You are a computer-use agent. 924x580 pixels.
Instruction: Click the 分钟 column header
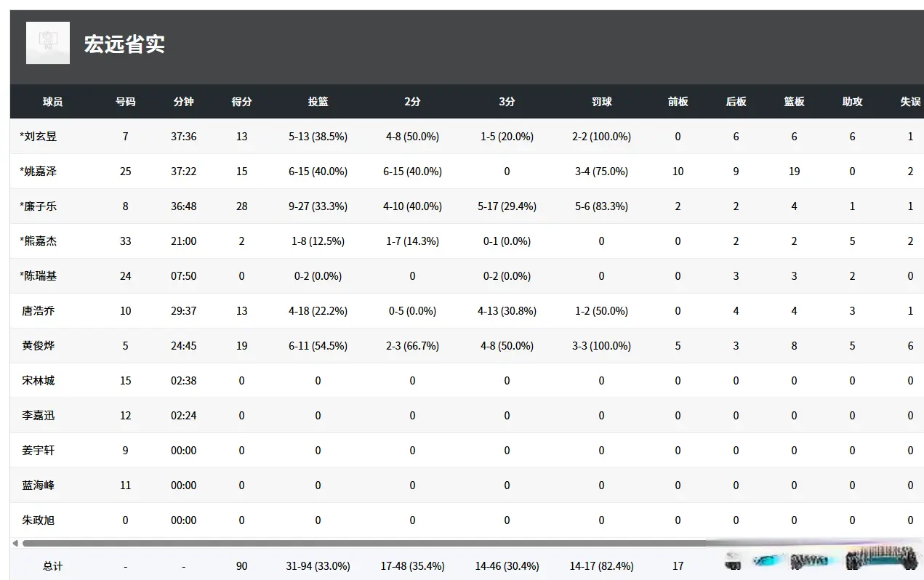point(183,102)
